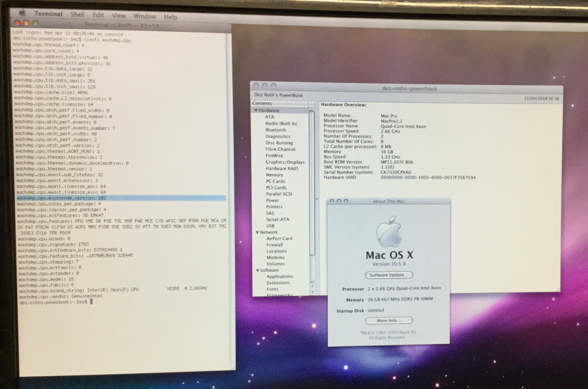Select Fonts under Software
The width and height of the screenshot is (588, 389).
(273, 289)
